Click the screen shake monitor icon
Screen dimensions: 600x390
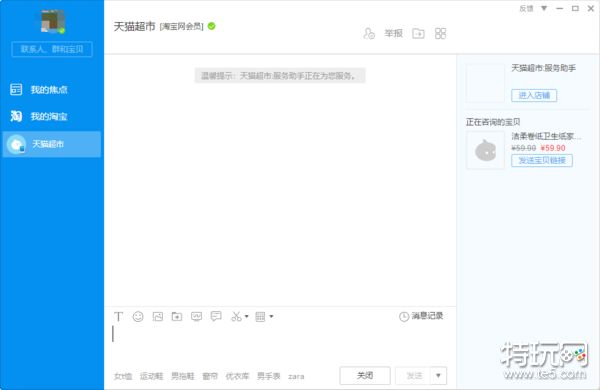pyautogui.click(x=196, y=317)
